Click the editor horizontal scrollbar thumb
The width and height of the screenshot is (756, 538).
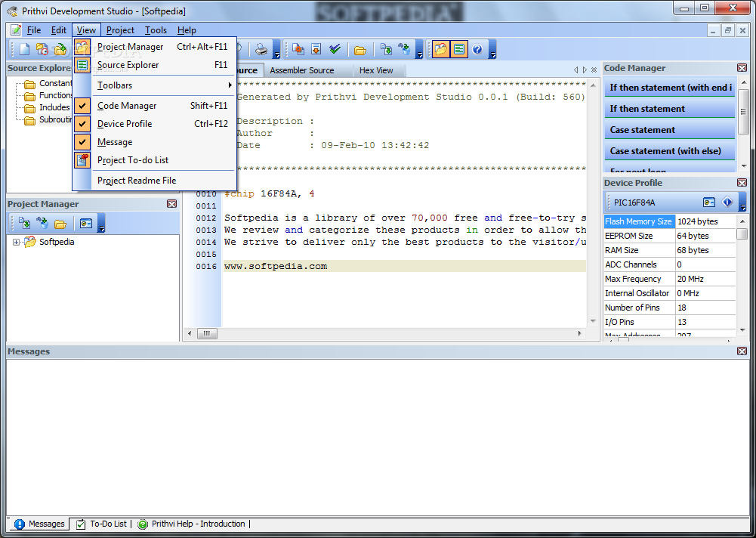207,333
